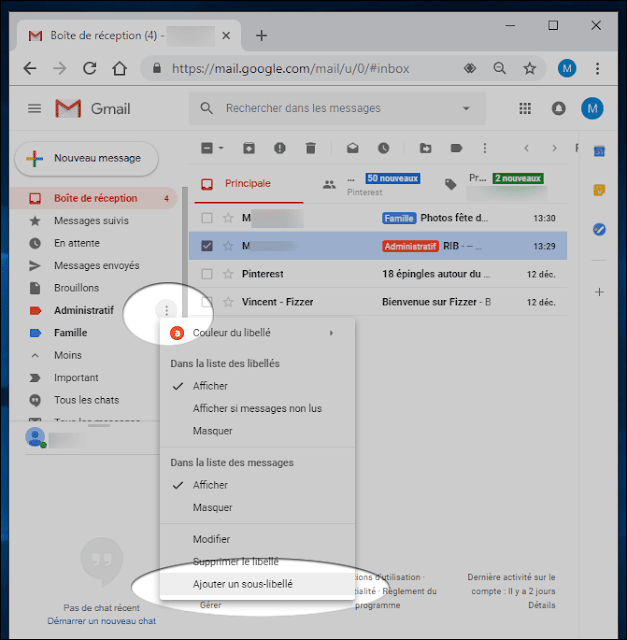This screenshot has width=627, height=640.
Task: Star the Vincent - Fizzer message
Action: click(228, 302)
